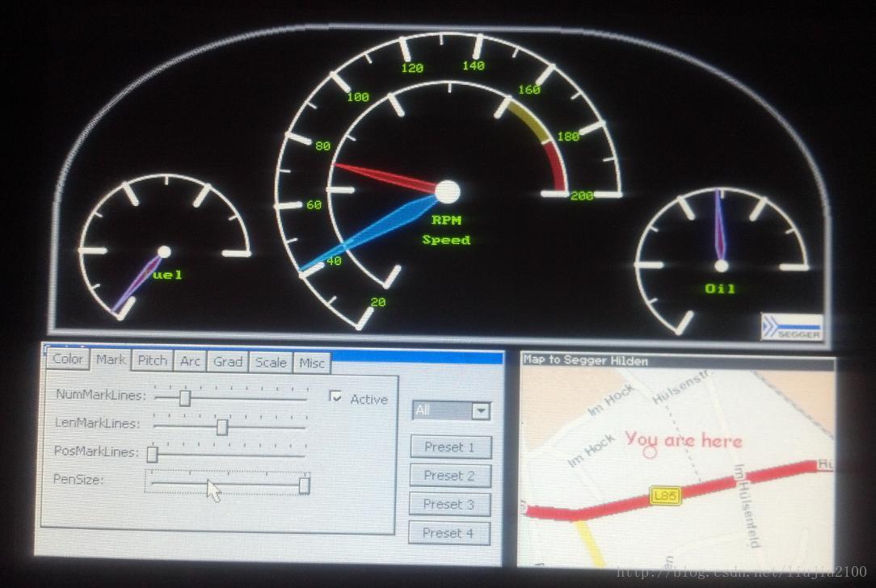876x588 pixels.
Task: Load Preset 4
Action: pos(449,533)
